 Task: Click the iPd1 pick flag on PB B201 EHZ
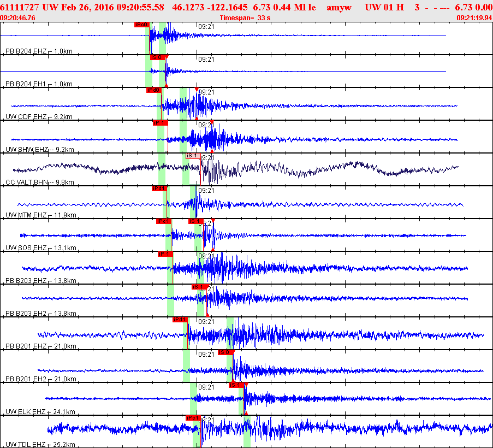(180, 320)
